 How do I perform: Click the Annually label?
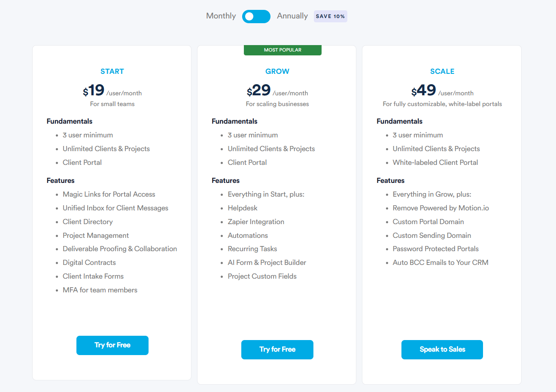[x=292, y=16]
